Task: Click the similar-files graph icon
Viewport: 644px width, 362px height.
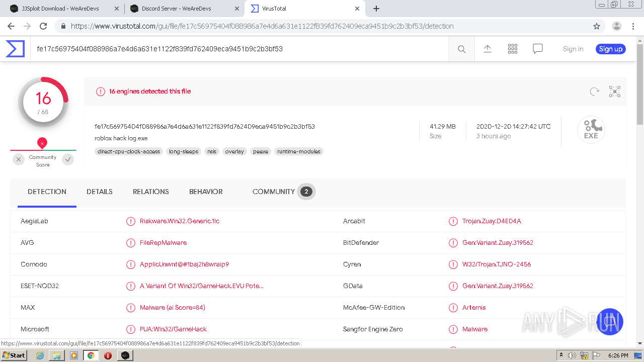Action: click(615, 92)
